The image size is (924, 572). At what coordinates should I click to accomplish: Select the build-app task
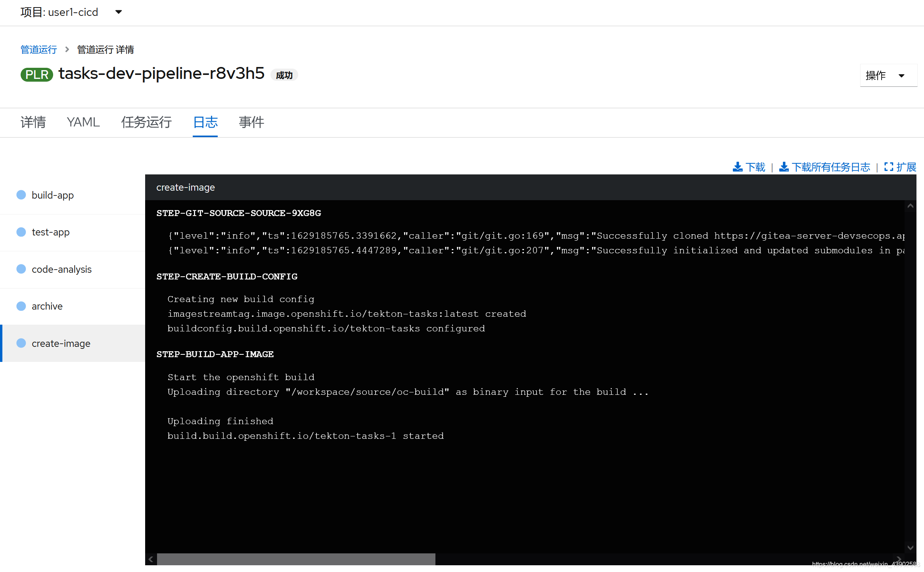(x=73, y=195)
